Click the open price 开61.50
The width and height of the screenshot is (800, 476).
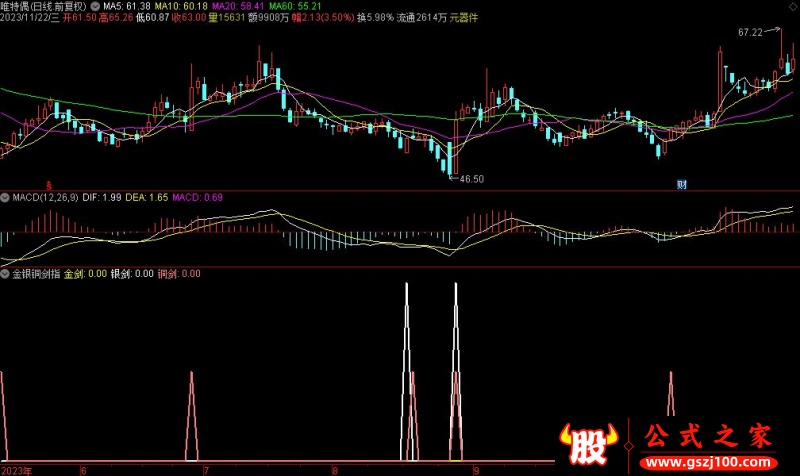coord(80,18)
